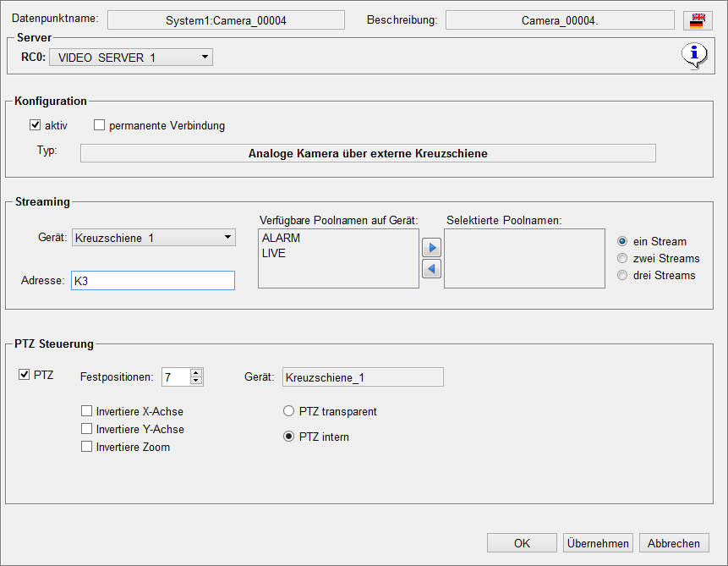This screenshot has width=728, height=566.
Task: Select zwei Streams radio button
Action: pyautogui.click(x=623, y=258)
